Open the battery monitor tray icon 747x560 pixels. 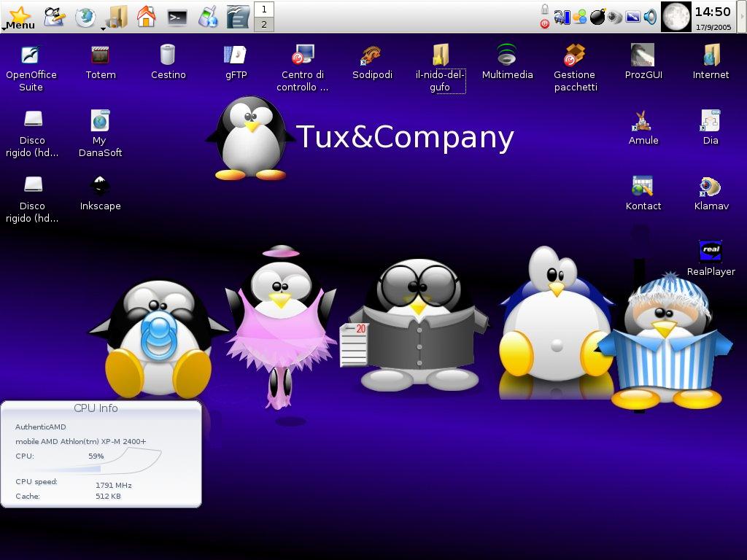click(562, 17)
